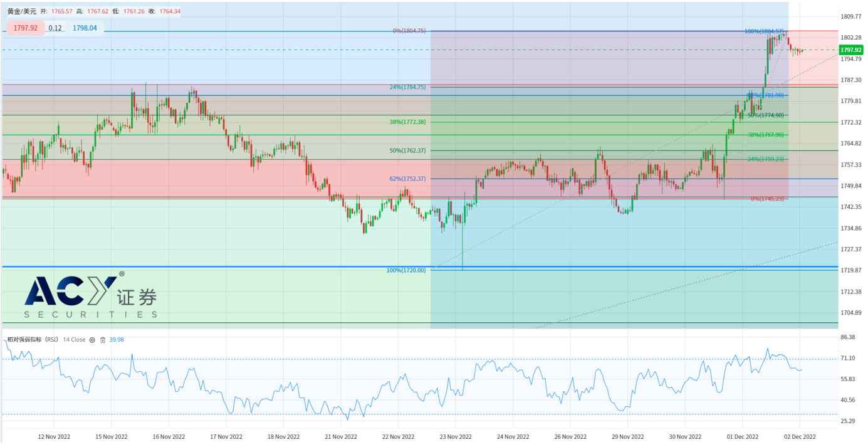Click the 62%(1752.37) Fibonacci level label

[407, 179]
